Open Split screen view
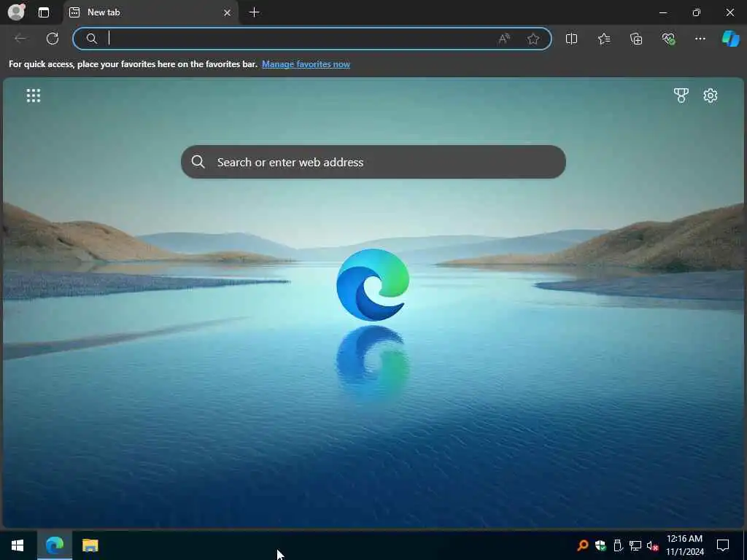 tap(571, 39)
